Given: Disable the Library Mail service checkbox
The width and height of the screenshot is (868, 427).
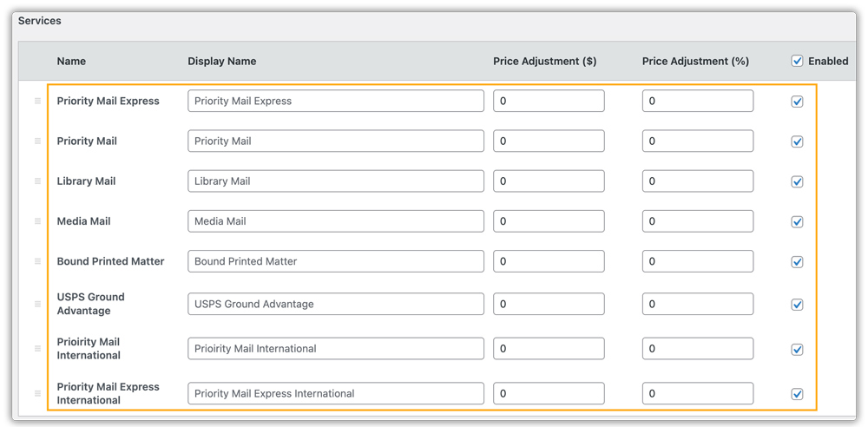Looking at the screenshot, I should pyautogui.click(x=797, y=181).
